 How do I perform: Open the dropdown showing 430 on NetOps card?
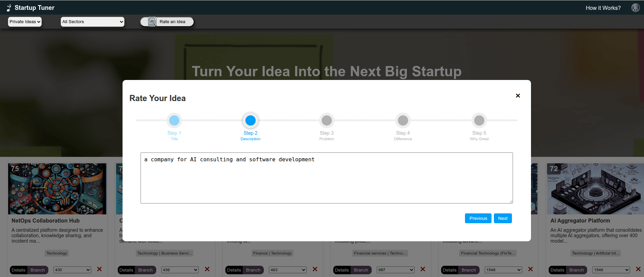tap(72, 270)
